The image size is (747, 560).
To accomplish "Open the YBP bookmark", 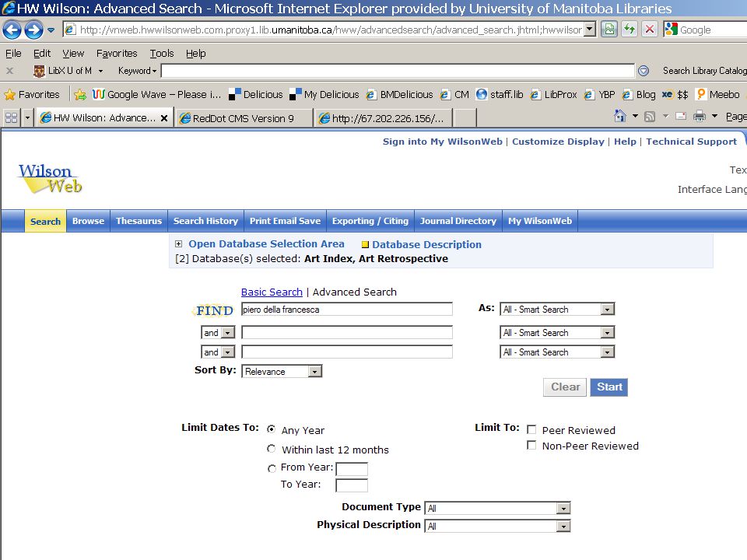I will click(600, 94).
